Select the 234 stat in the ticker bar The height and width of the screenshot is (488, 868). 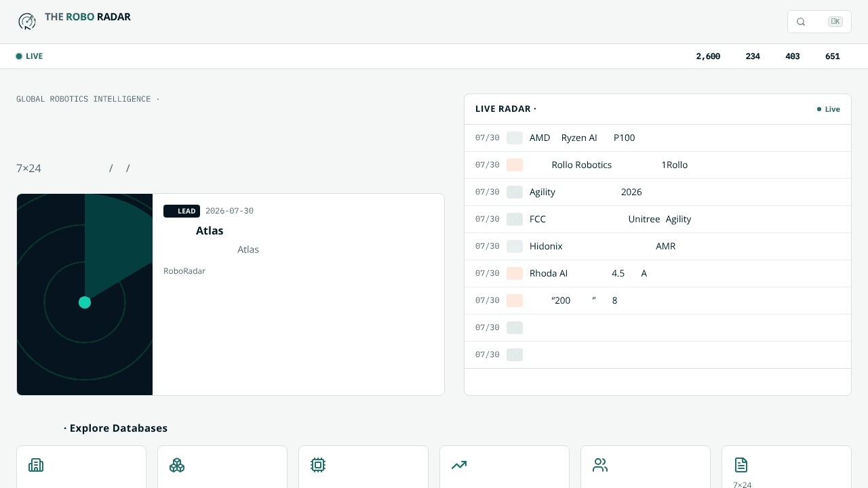(753, 56)
